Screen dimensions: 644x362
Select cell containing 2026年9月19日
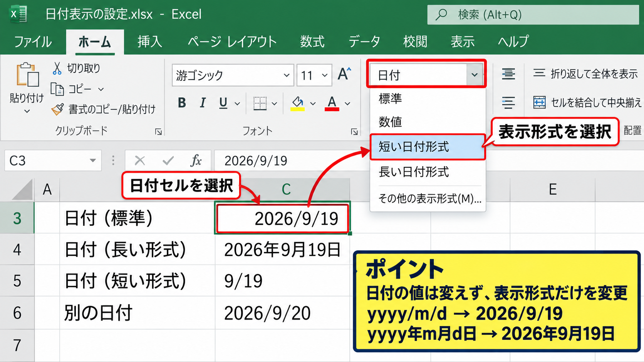pyautogui.click(x=283, y=249)
